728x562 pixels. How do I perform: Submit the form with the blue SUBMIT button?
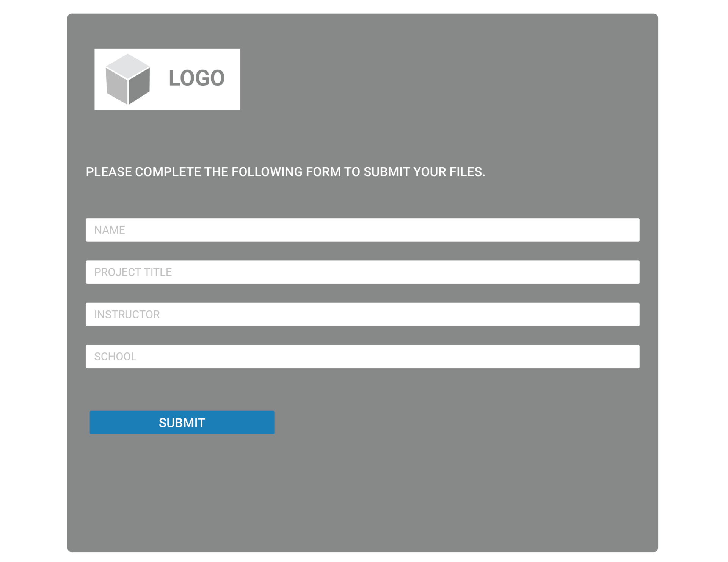coord(182,423)
